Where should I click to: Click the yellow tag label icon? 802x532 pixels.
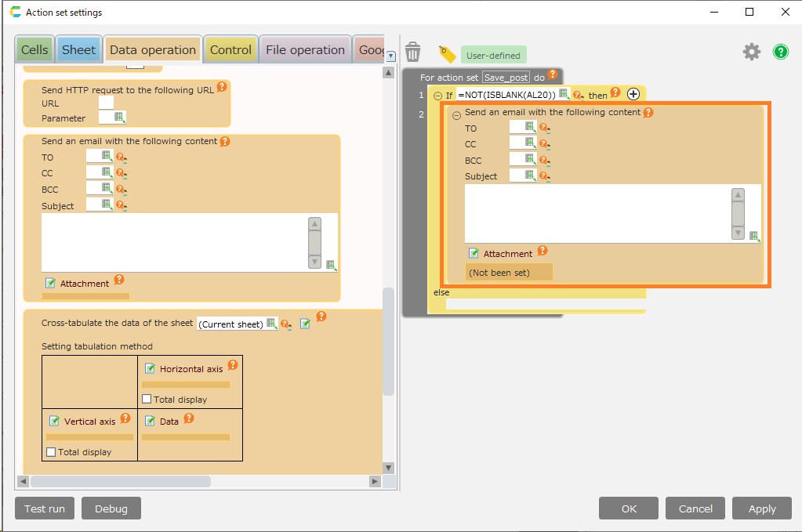point(447,54)
